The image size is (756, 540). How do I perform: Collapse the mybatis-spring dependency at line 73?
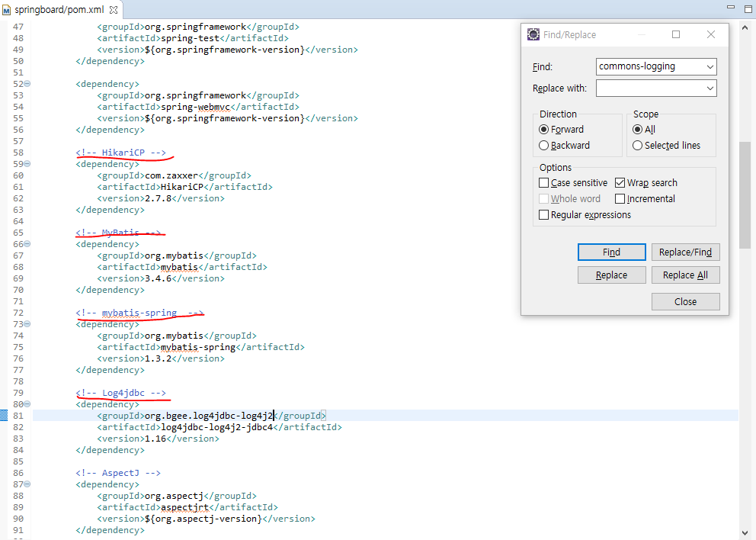coord(27,324)
